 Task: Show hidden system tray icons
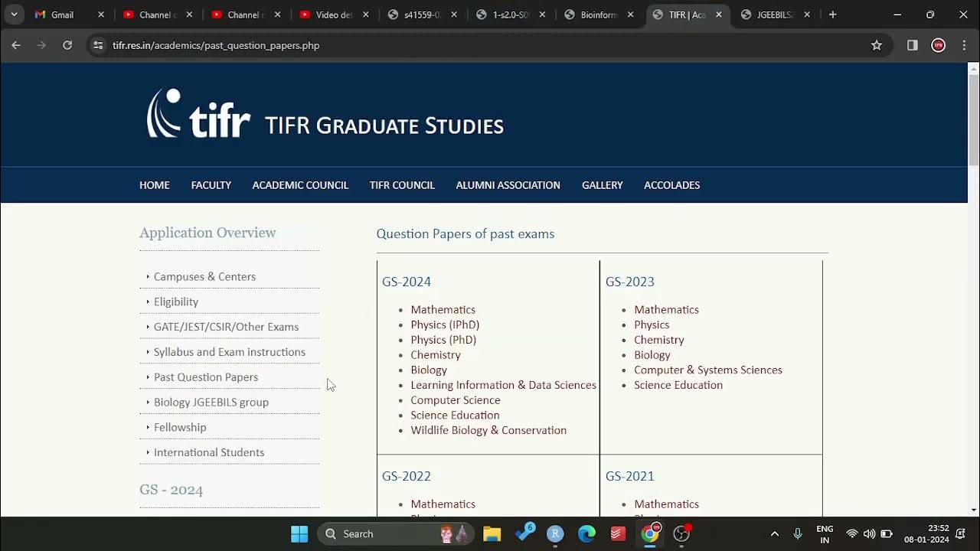[x=774, y=533]
